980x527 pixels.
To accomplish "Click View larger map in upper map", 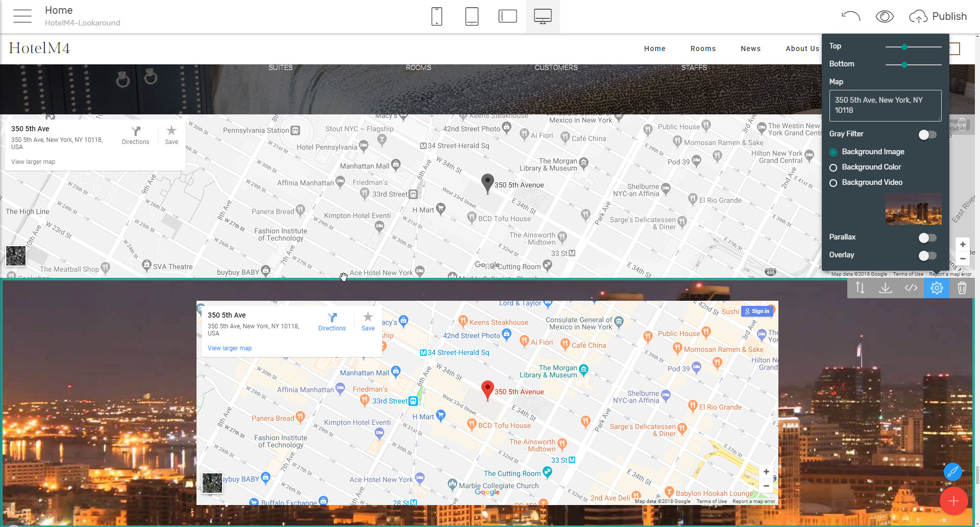I will point(33,162).
